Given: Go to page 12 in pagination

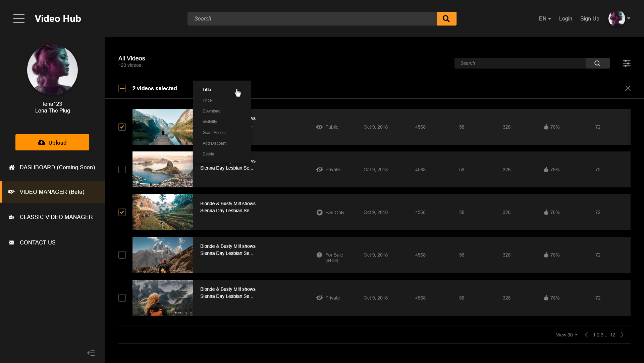Looking at the screenshot, I should point(612,335).
